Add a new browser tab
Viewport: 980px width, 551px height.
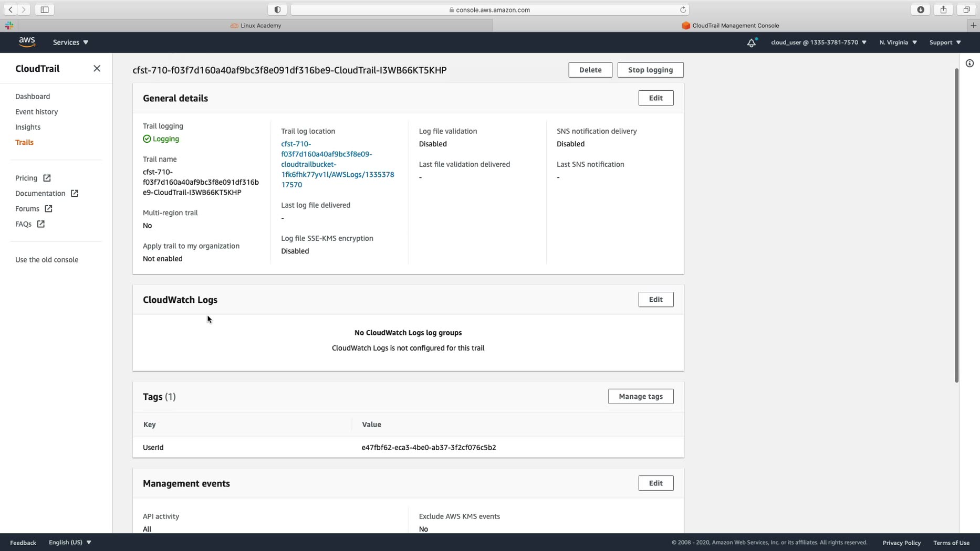click(973, 25)
